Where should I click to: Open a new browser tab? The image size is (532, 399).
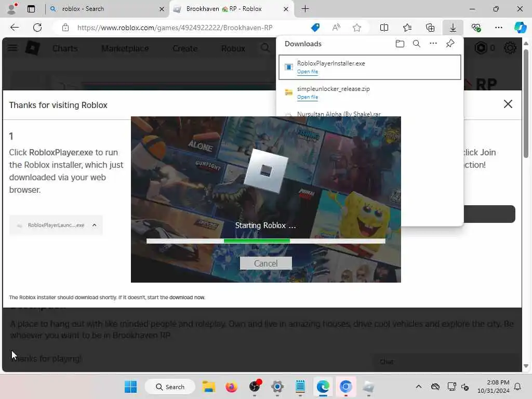(x=305, y=9)
